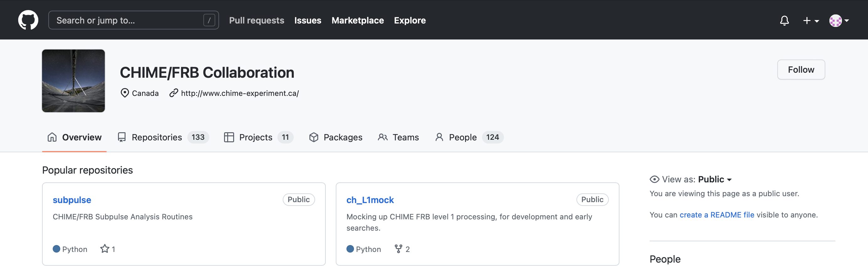Click the repository book icon
Viewport: 868px width, 272px height.
(x=122, y=137)
